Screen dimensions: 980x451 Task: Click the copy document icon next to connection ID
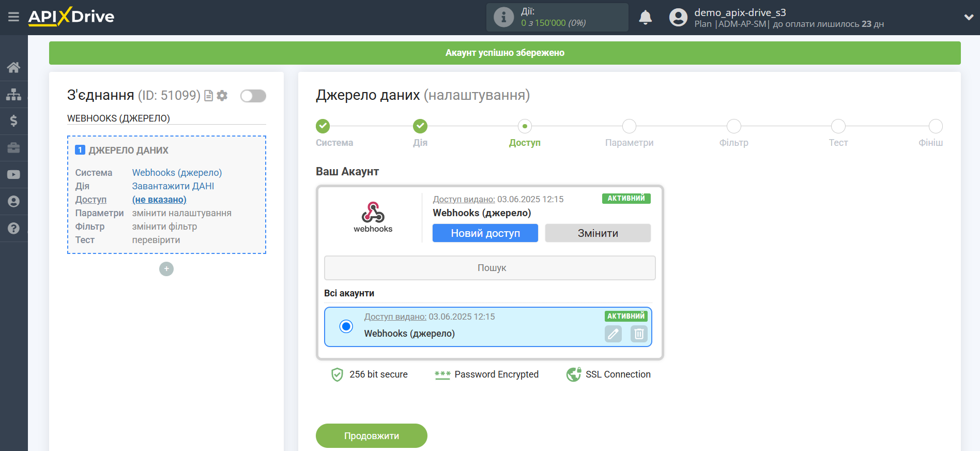click(x=209, y=96)
